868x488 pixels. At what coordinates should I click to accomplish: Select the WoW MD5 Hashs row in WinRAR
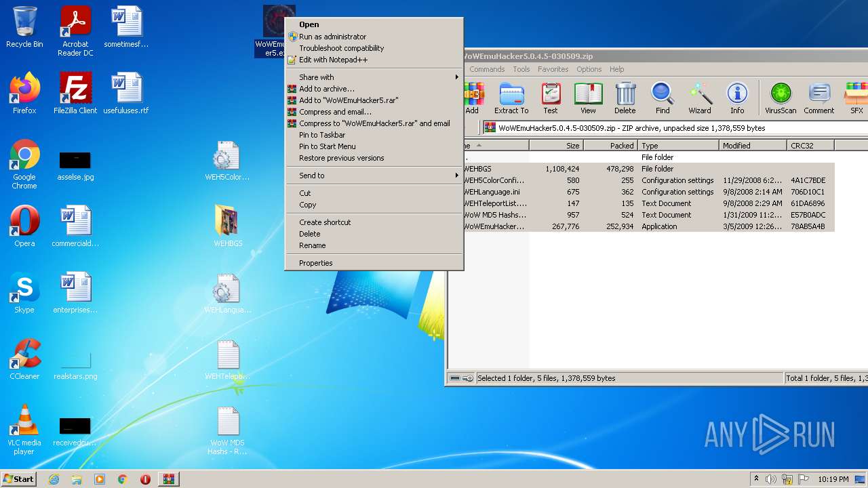click(x=648, y=215)
